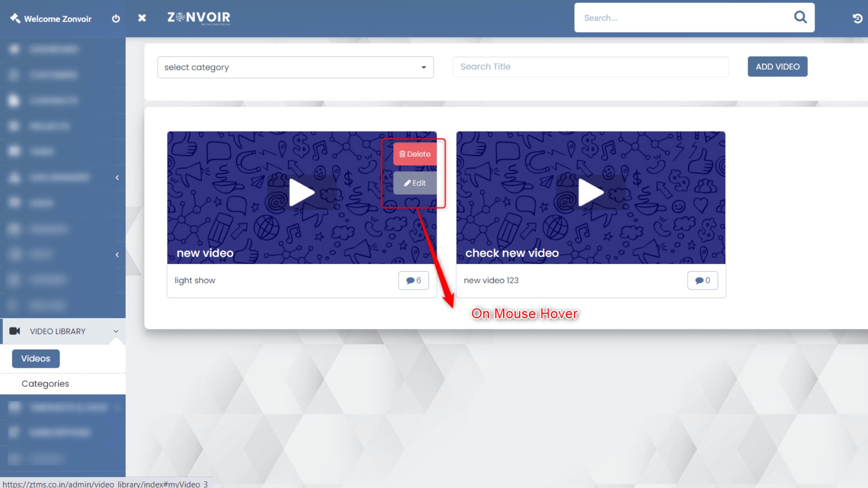Screen dimensions: 868x488
Task: Play the 'new video' thumbnail
Action: [x=302, y=192]
